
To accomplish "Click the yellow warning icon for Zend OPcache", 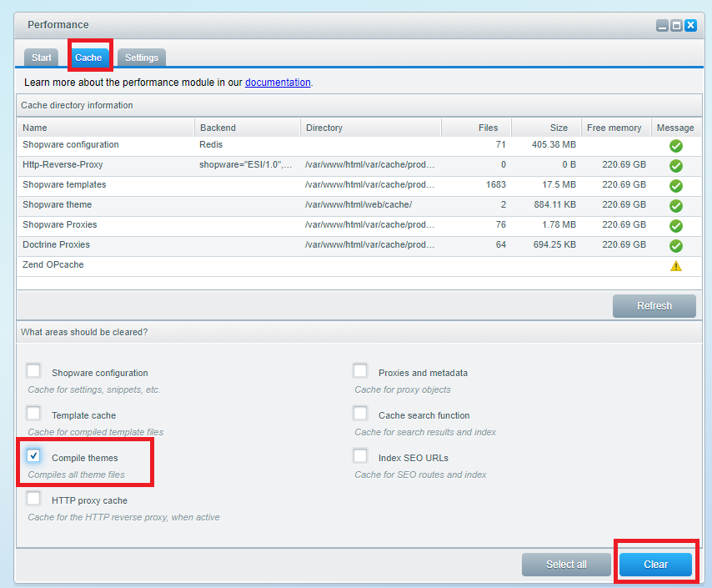I will pos(675,266).
